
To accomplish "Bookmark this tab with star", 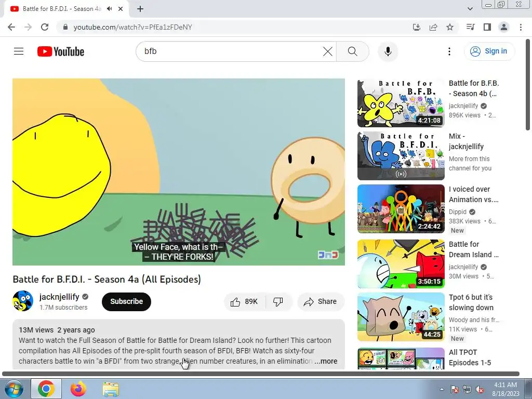I will pyautogui.click(x=450, y=27).
